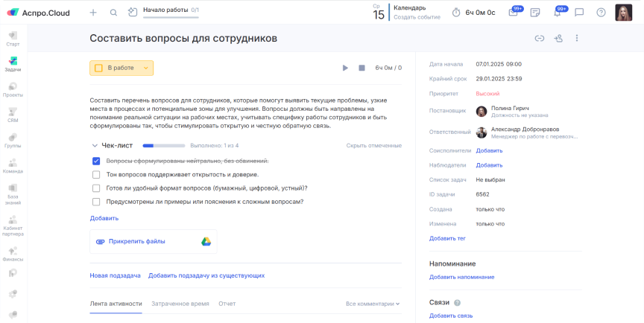Viewport: 644px width, 323px height.
Task: Toggle the status checkbox in В работе button
Action: coord(98,68)
